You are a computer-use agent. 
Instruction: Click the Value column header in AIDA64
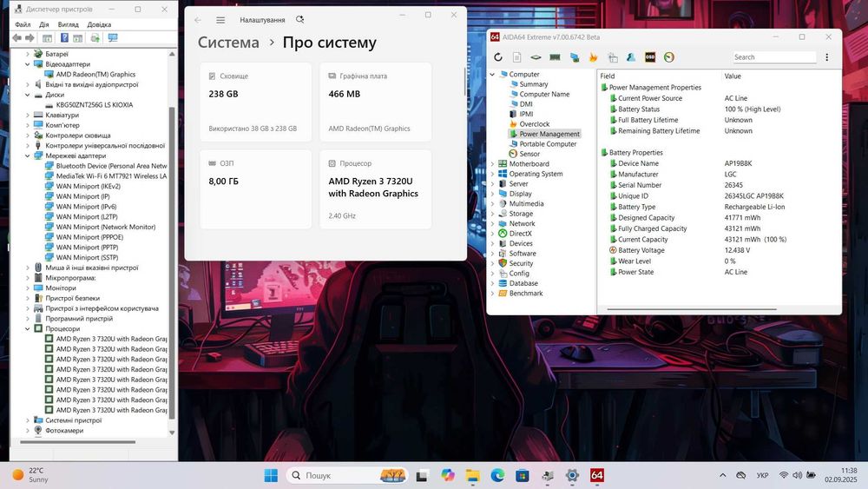pos(733,76)
